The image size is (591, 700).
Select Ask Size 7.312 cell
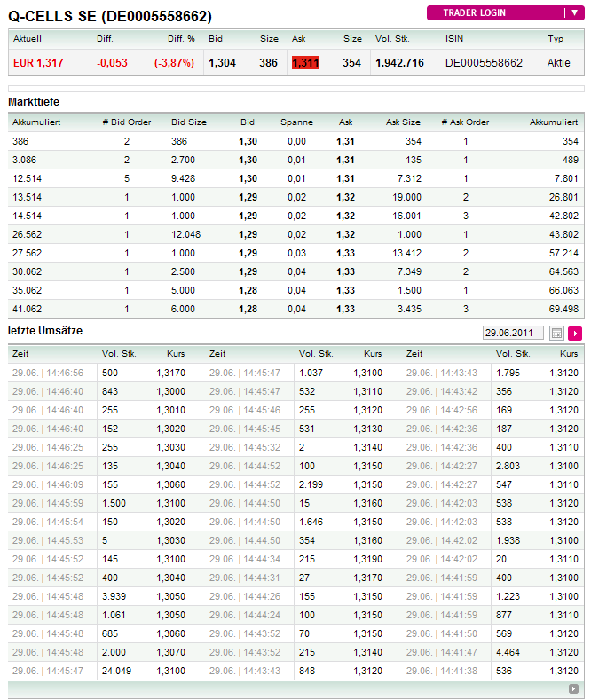tap(409, 178)
